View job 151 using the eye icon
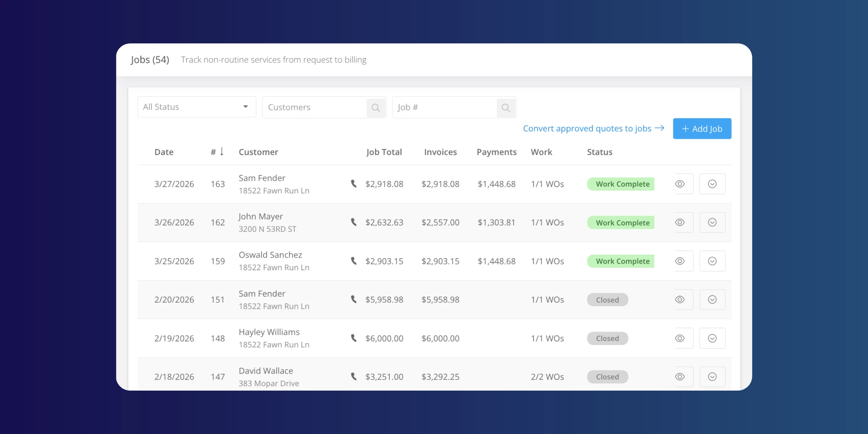The width and height of the screenshot is (868, 434). [680, 299]
